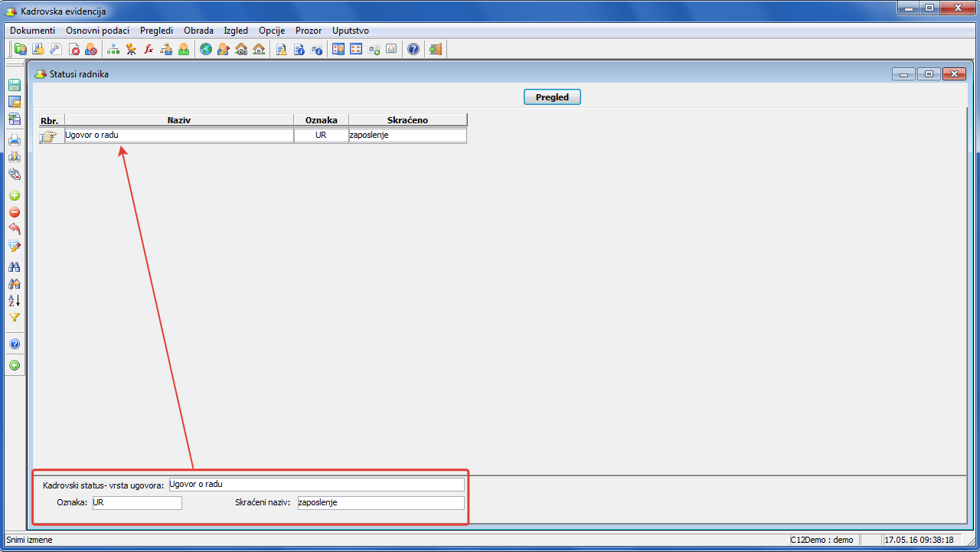Image resolution: width=980 pixels, height=552 pixels.
Task: Click the A-Z sort icon
Action: (14, 301)
